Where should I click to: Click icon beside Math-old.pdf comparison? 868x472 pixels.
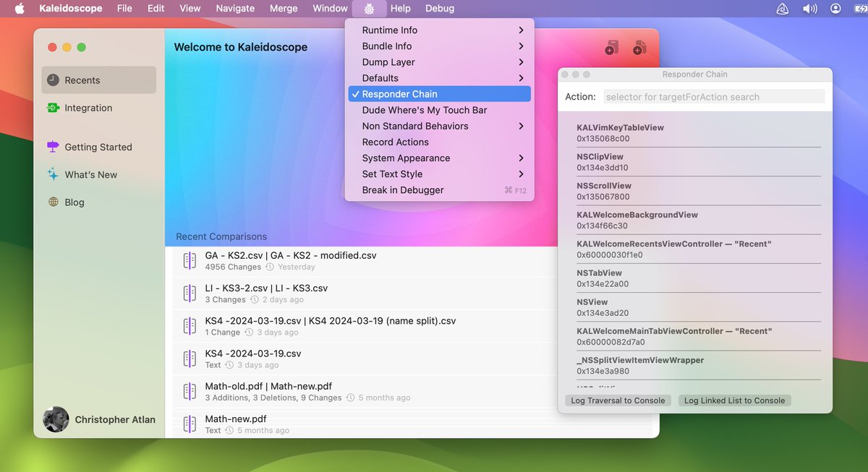coord(190,391)
